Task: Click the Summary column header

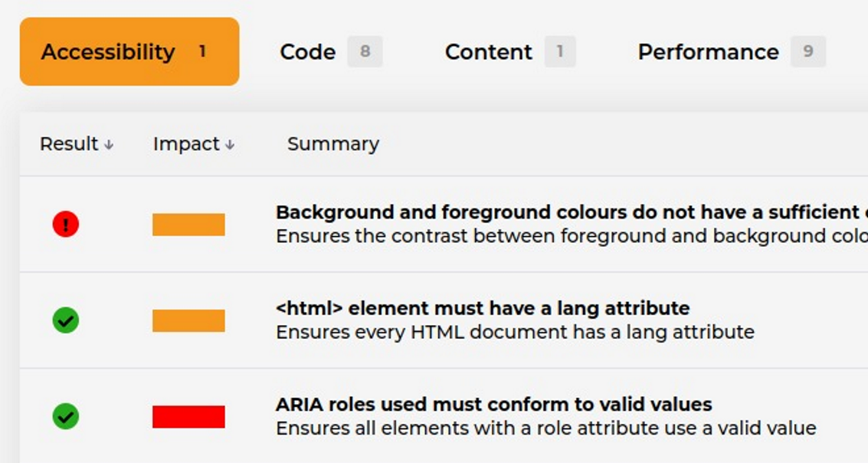Action: (332, 144)
